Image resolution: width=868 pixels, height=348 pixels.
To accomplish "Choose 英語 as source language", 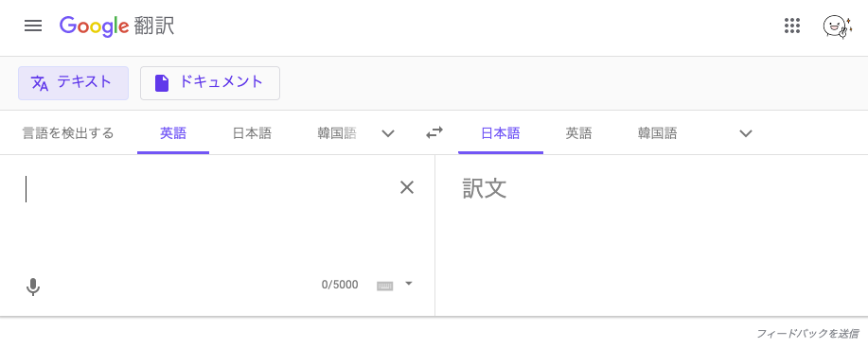I will coord(173,133).
